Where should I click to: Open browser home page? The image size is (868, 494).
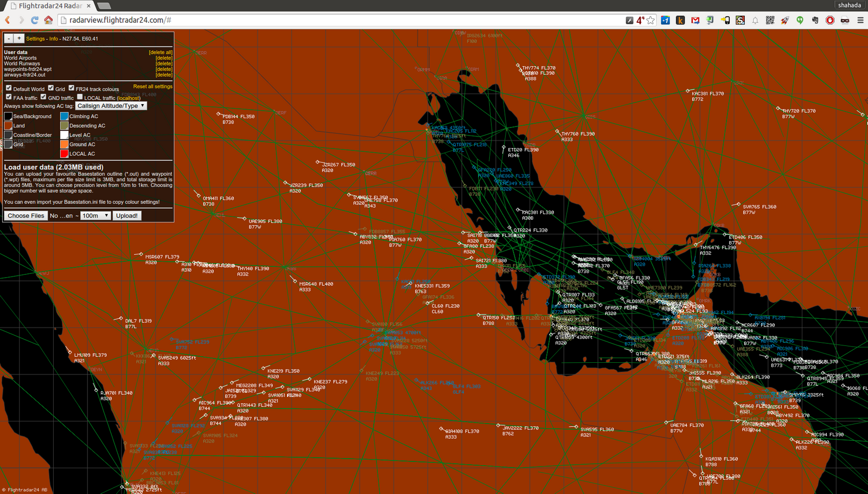coord(48,20)
